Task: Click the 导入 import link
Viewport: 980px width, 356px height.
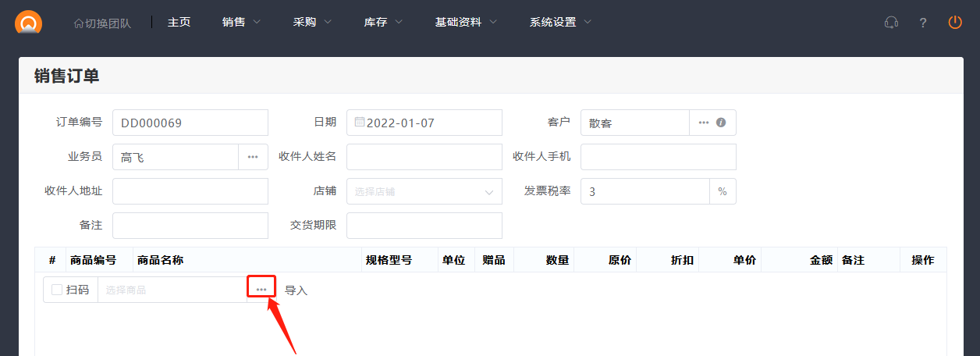Action: click(296, 290)
